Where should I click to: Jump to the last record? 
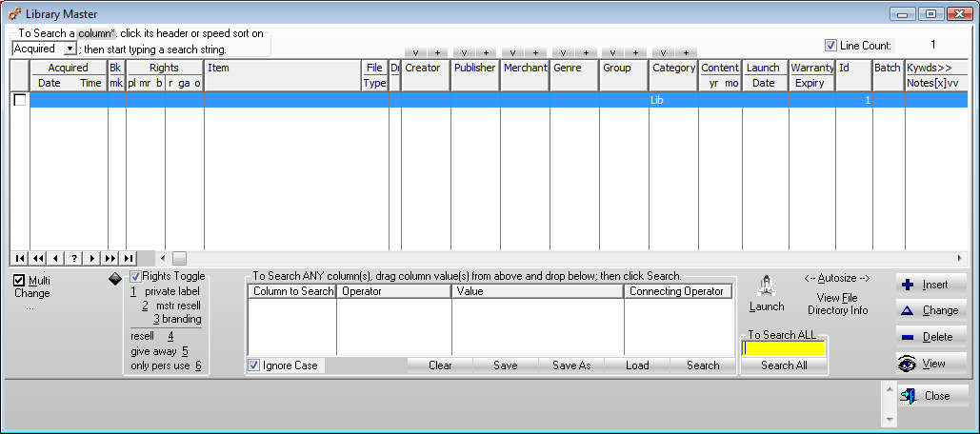pos(129,258)
